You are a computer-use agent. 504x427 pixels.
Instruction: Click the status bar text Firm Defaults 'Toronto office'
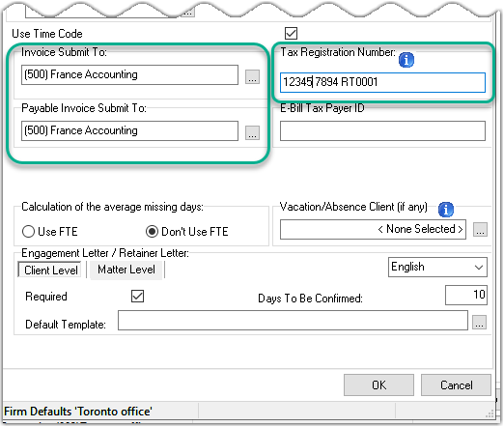(78, 412)
